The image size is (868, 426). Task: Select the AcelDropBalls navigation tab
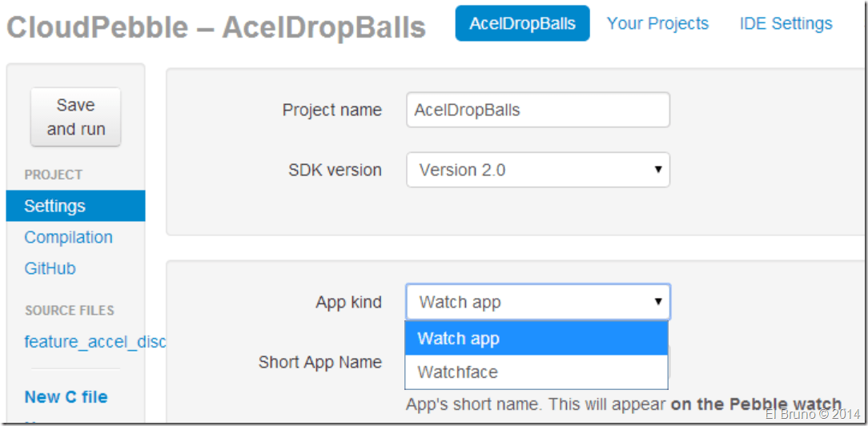(522, 23)
